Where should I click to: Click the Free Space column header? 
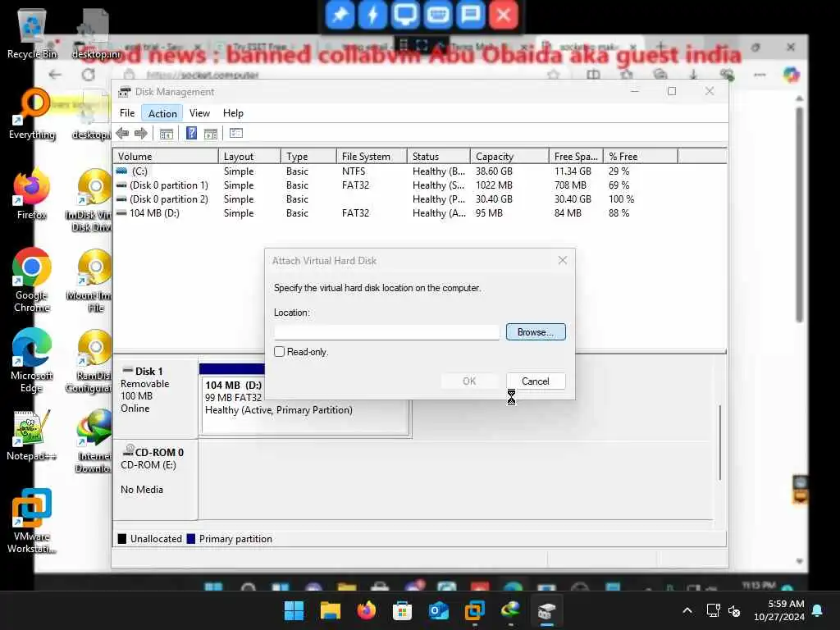point(576,157)
